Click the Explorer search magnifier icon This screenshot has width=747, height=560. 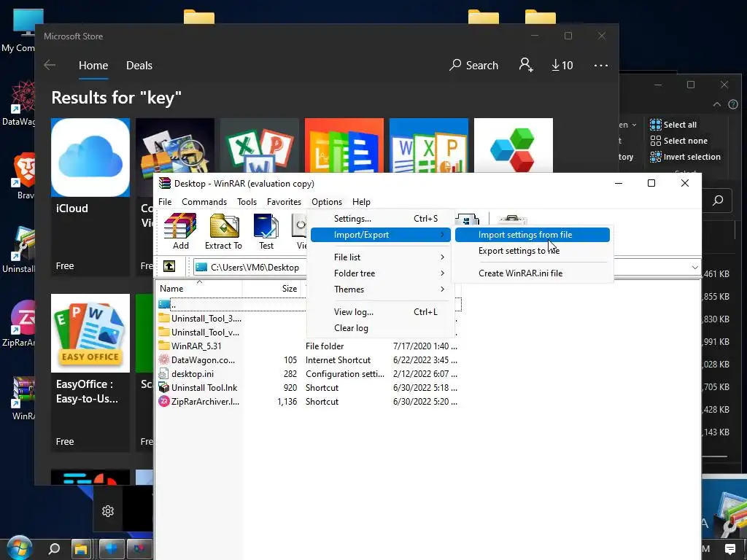[718, 201]
